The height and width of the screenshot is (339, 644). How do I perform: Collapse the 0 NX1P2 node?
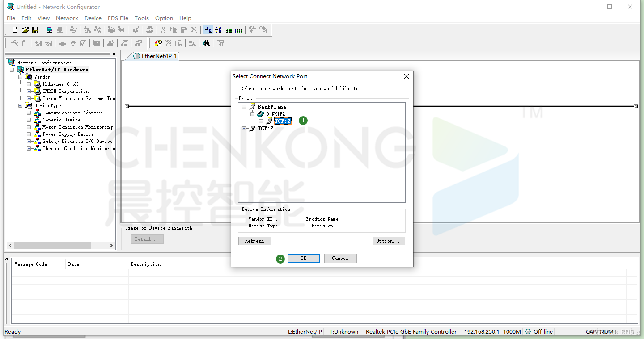pos(253,114)
